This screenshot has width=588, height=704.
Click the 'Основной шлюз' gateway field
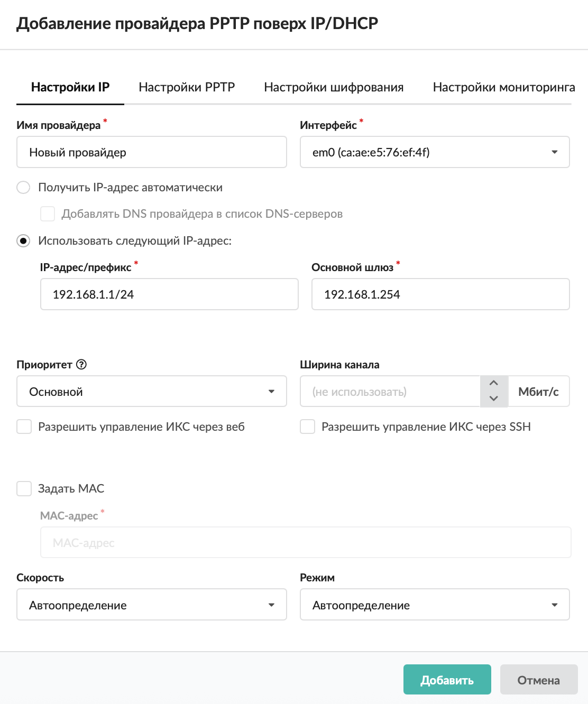pos(440,294)
